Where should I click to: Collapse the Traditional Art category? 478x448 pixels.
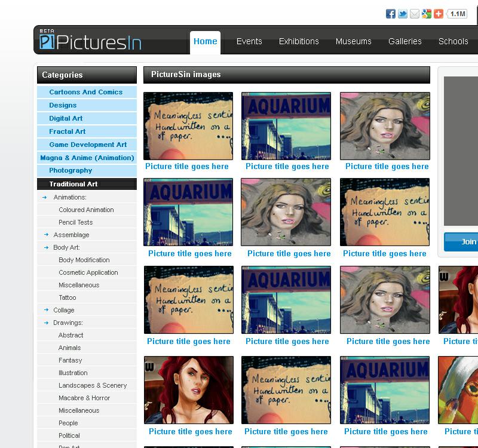[x=87, y=184]
